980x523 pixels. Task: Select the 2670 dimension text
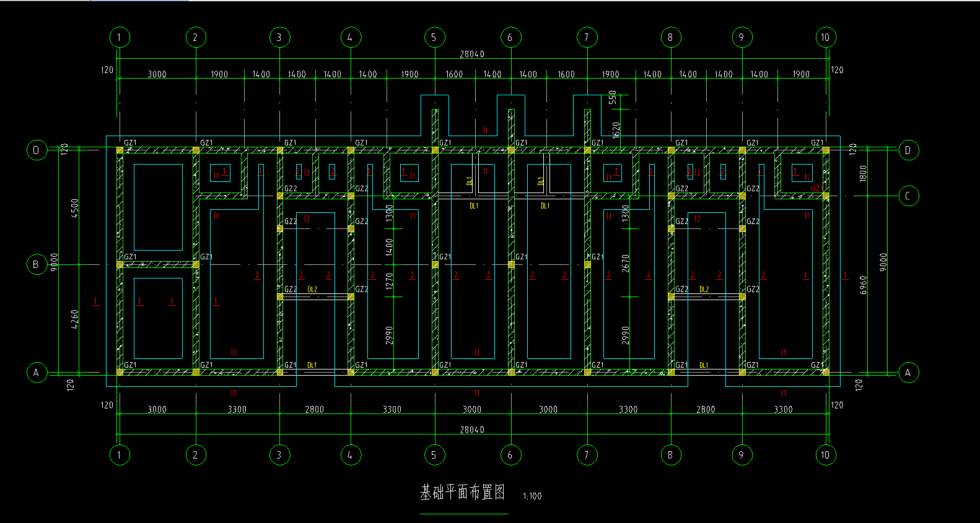[625, 263]
